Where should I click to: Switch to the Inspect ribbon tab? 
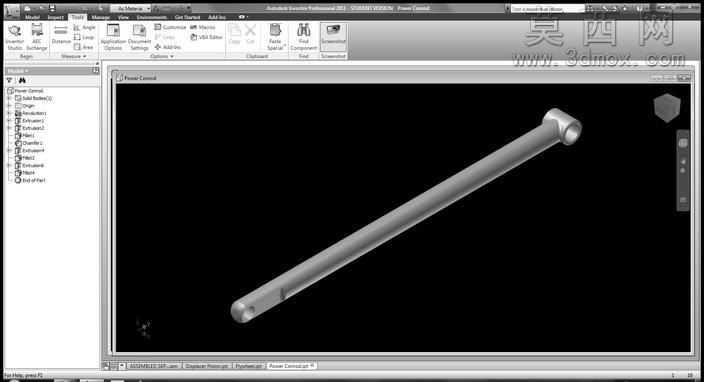(x=56, y=17)
